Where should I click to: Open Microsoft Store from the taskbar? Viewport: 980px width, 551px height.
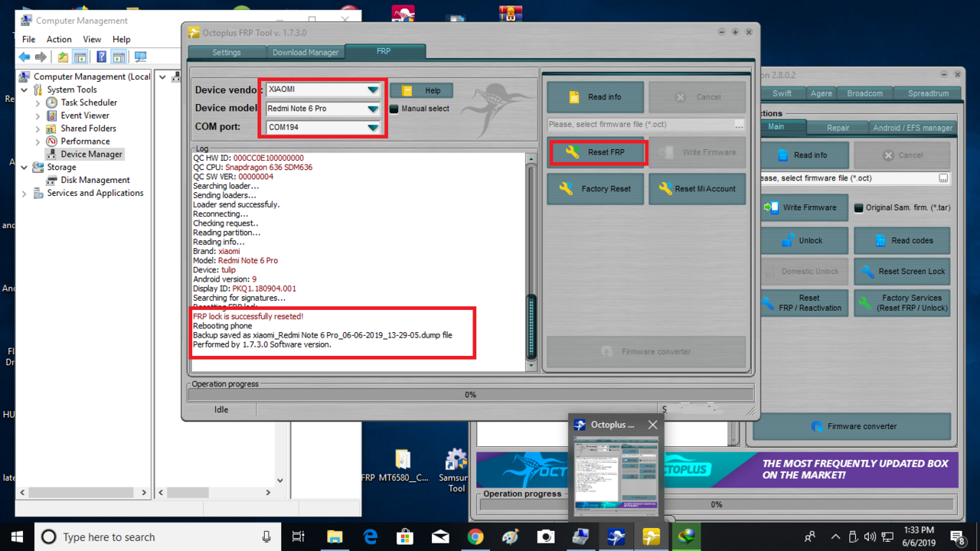click(x=405, y=537)
